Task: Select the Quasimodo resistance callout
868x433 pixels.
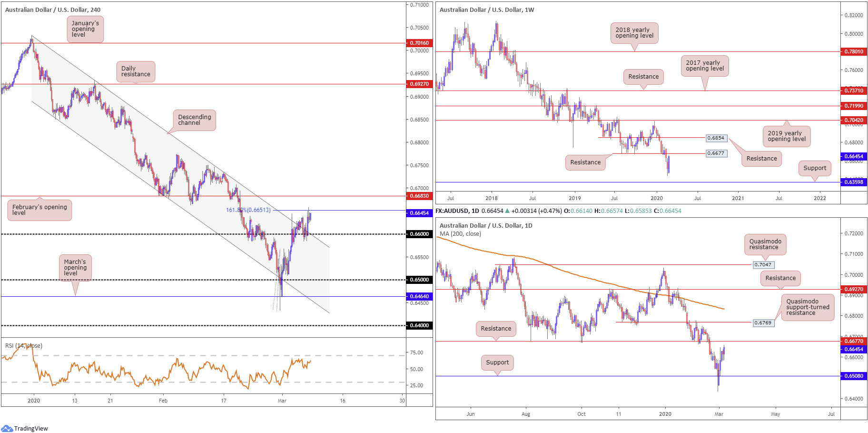Action: (765, 244)
